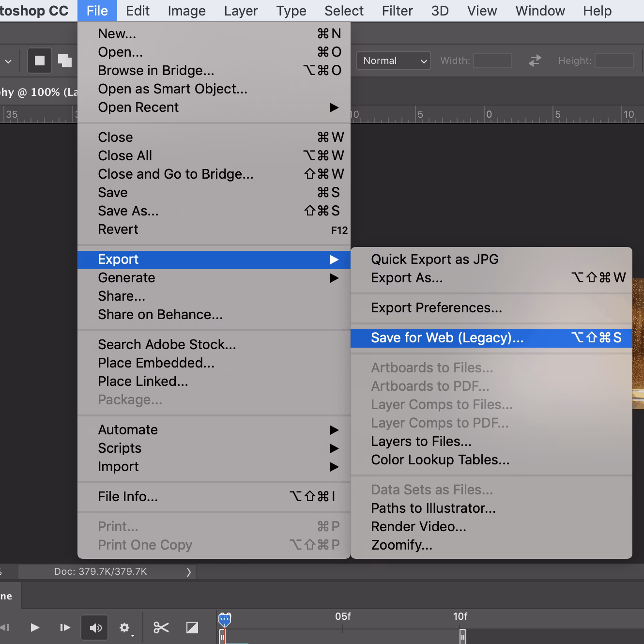Step forward one frame in the timeline
Image resolution: width=644 pixels, height=644 pixels.
point(65,628)
